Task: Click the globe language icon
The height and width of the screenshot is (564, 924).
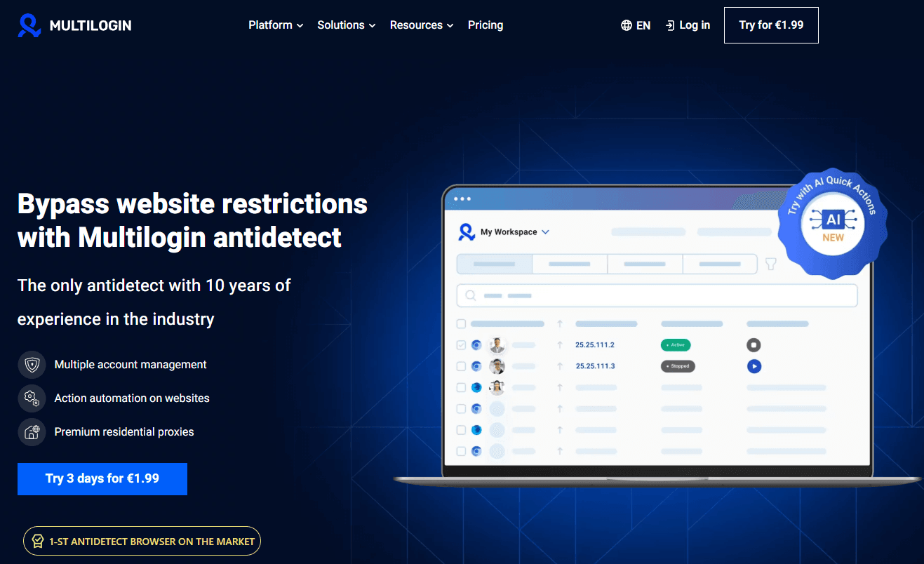Action: (627, 25)
